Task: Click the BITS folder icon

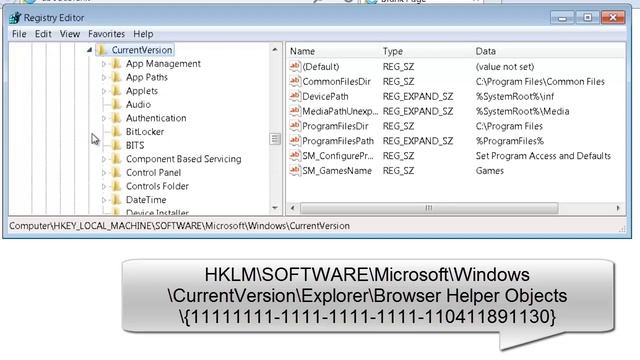Action: click(x=117, y=145)
